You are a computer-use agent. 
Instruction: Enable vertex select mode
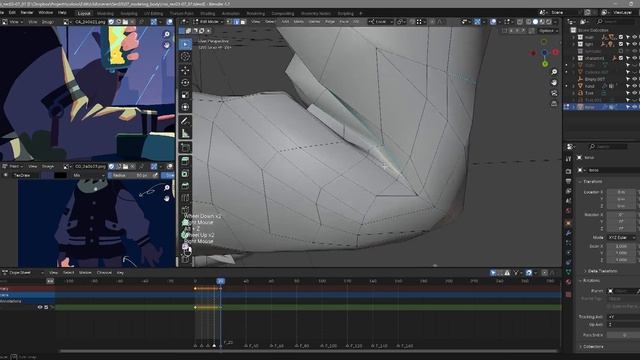229,22
